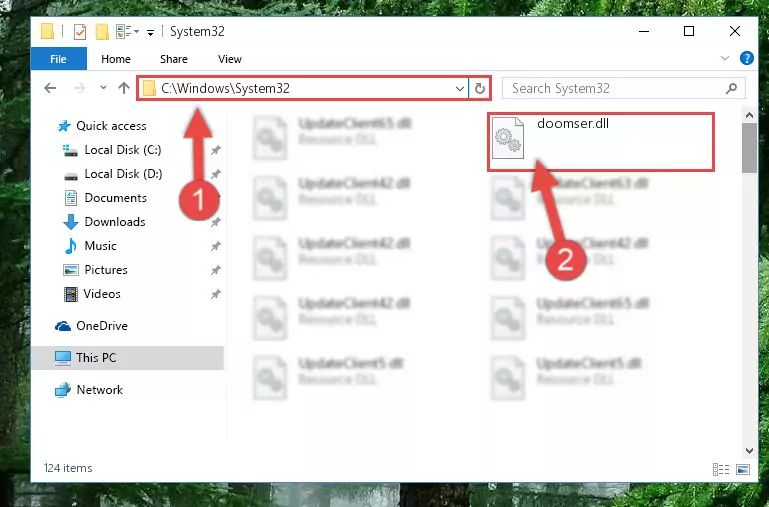
Task: Click the search magnifier icon
Action: point(731,88)
